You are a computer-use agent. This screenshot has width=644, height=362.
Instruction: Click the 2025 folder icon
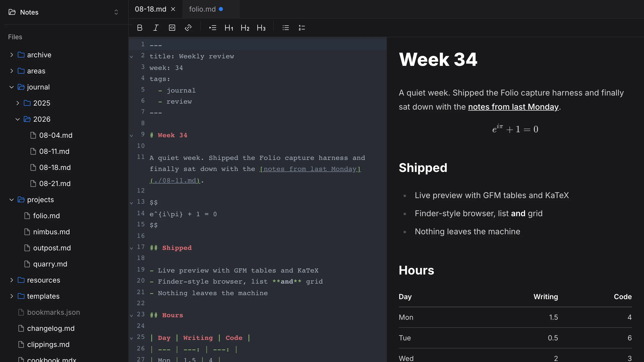coord(27,103)
